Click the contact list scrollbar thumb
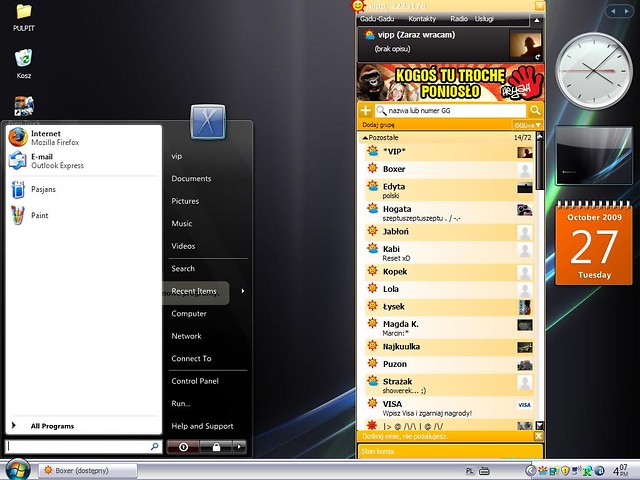This screenshot has height=480, width=640. point(540,165)
